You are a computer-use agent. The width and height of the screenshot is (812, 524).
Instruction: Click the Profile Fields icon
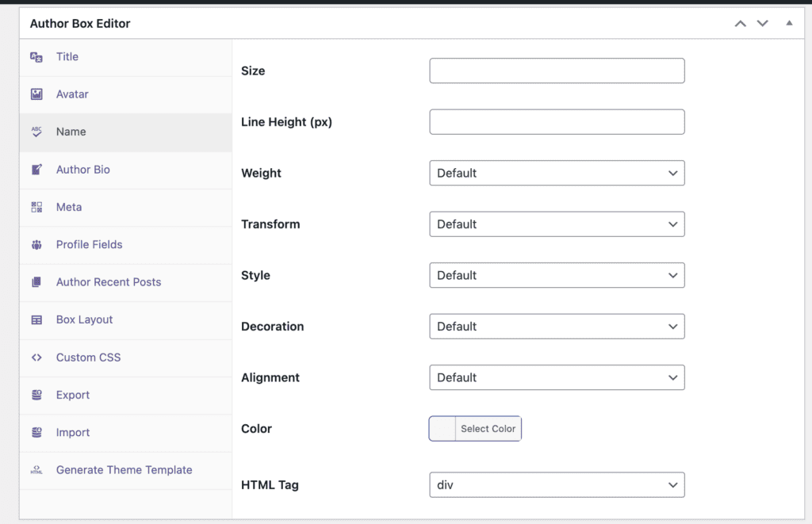pos(36,244)
